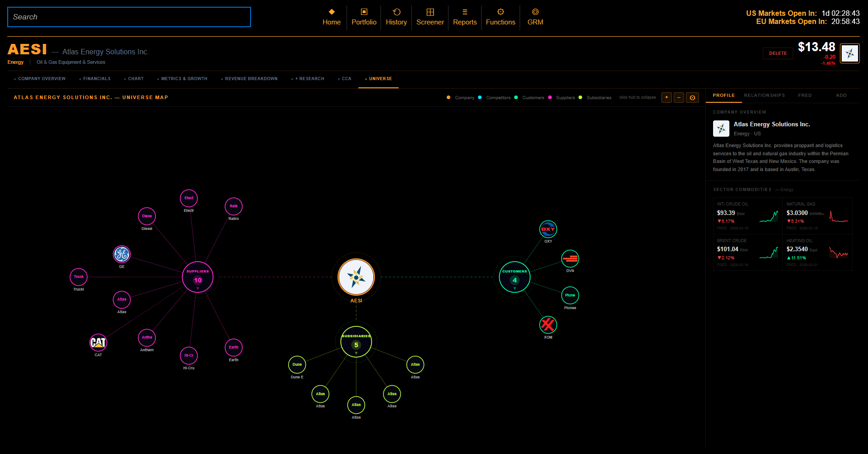Select the Pioneer customer node

pos(570,296)
